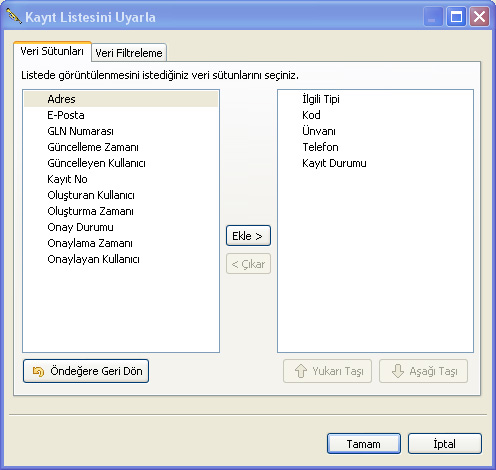Maximize the Kayıt Listesini Uyarla window
This screenshot has width=496, height=470.
456,17
